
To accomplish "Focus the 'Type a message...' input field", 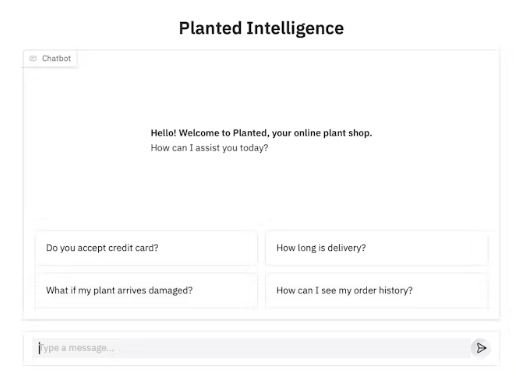I will coord(251,348).
